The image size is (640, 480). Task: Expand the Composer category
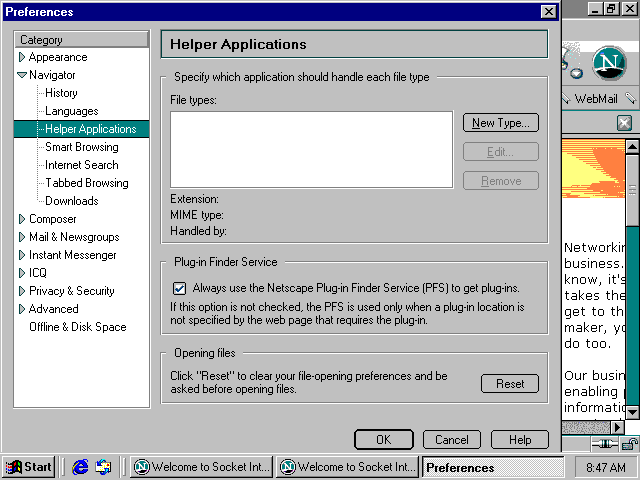tap(22, 219)
